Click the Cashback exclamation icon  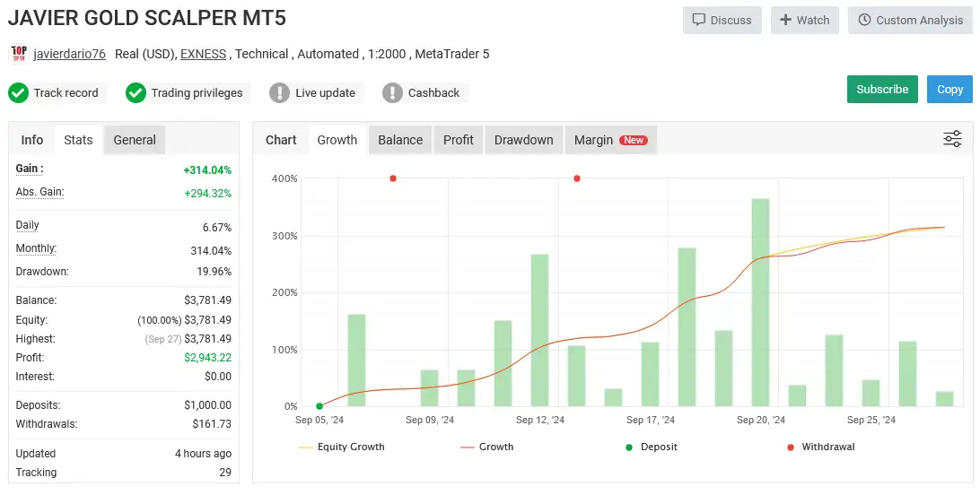[392, 92]
